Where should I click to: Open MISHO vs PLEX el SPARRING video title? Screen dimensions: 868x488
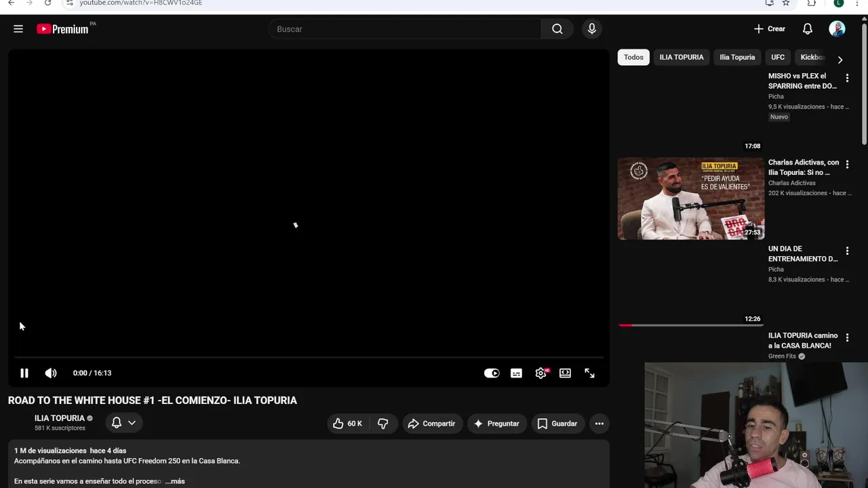803,81
